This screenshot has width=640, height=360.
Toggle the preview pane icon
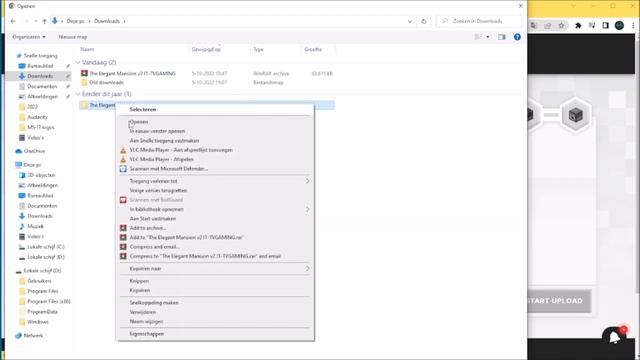pyautogui.click(x=502, y=37)
